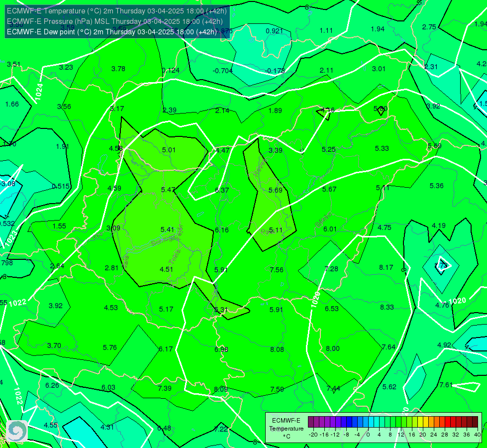
Task: Click the dew point value 3.78
Action: pyautogui.click(x=118, y=69)
